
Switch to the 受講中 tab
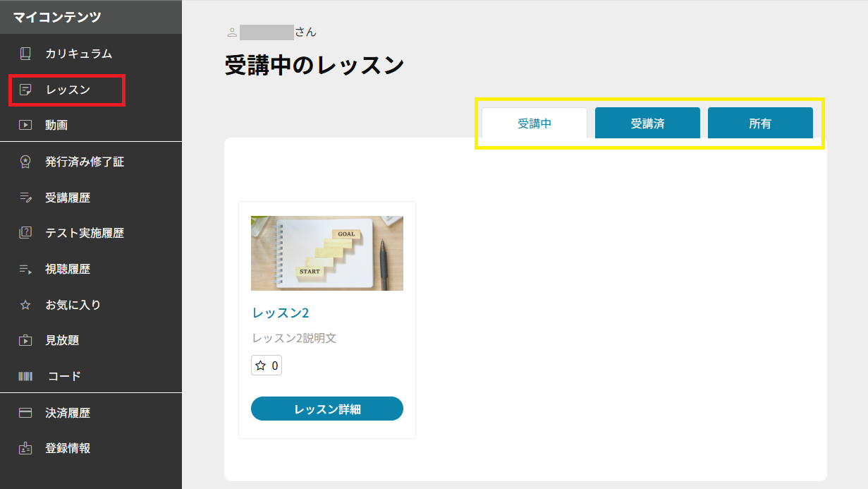pyautogui.click(x=534, y=123)
